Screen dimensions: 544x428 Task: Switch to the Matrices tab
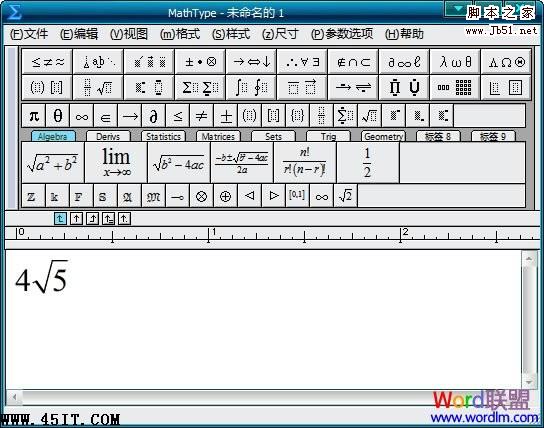click(x=218, y=136)
